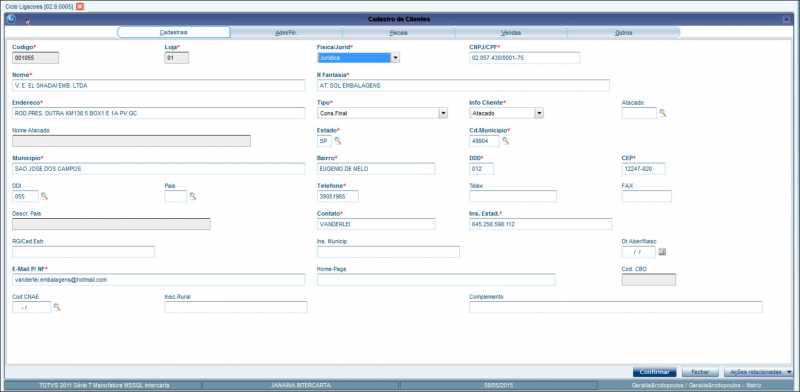Open the Vendas tab

click(x=511, y=33)
